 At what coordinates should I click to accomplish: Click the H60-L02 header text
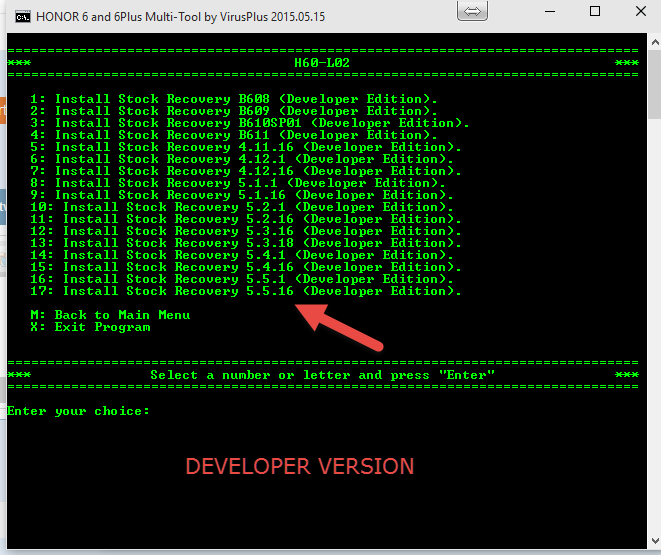[322, 63]
